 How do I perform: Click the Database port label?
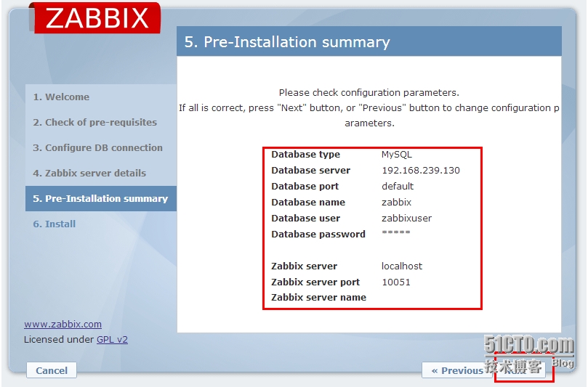click(305, 186)
